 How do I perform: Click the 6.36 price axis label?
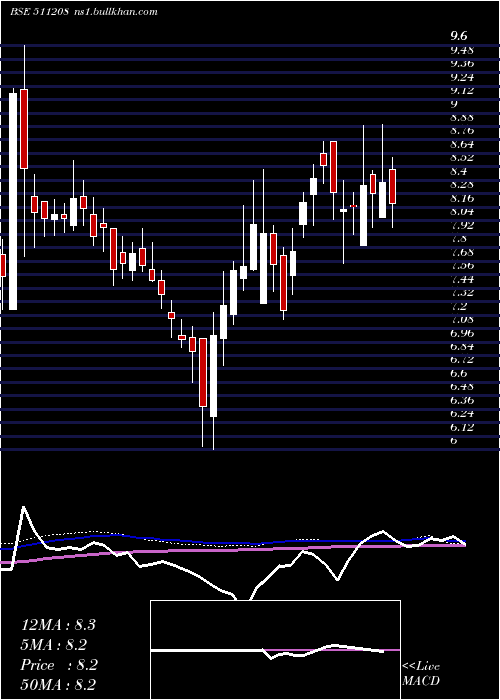[462, 400]
